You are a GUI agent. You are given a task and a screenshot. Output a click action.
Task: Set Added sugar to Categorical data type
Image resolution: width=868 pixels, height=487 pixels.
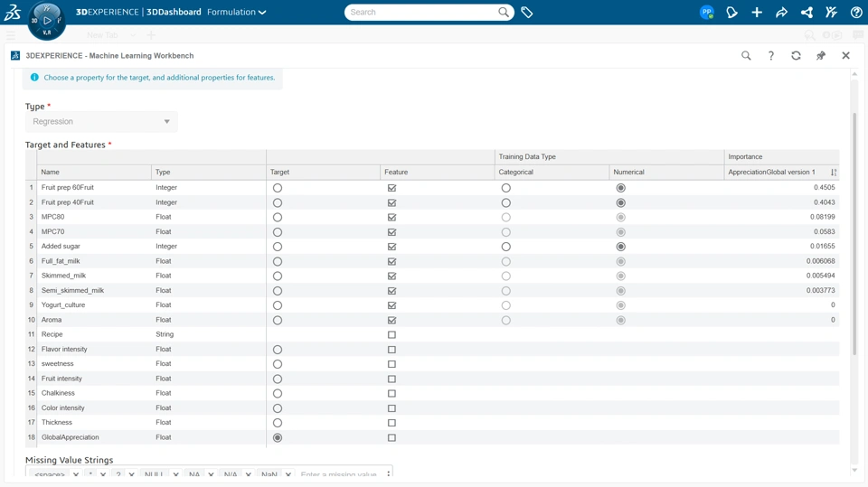click(506, 247)
